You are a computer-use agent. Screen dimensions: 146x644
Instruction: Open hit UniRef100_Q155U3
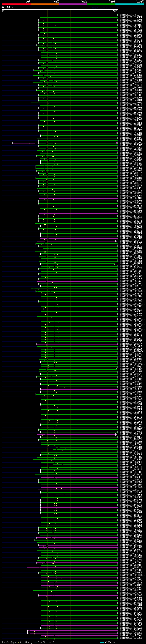point(131,20)
